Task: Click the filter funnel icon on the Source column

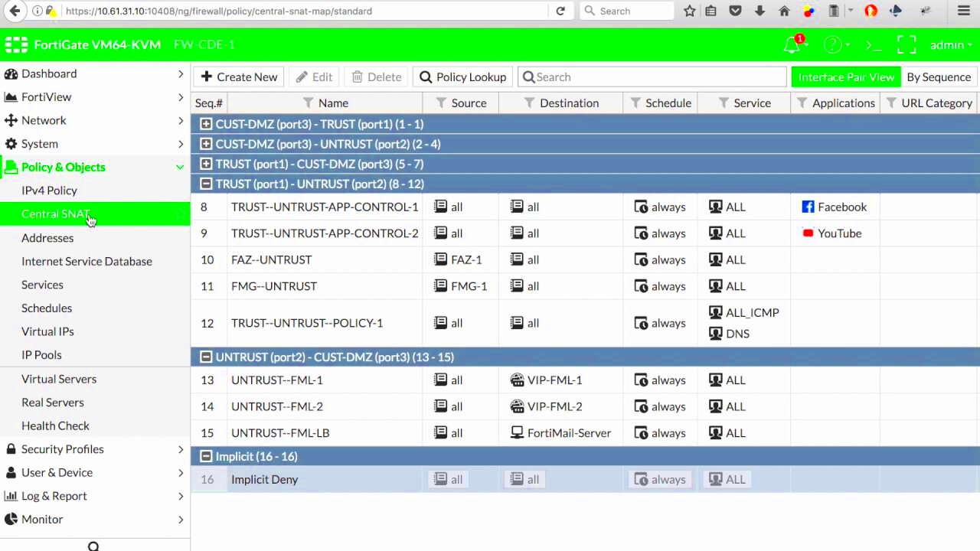Action: [x=441, y=103]
